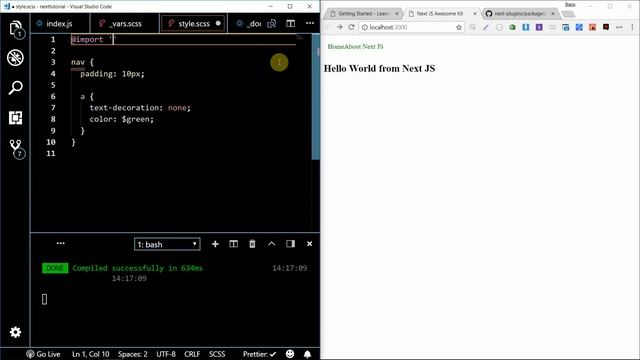Click the 'nav {' line in editor
Viewport: 640px width, 360px height.
(x=82, y=62)
